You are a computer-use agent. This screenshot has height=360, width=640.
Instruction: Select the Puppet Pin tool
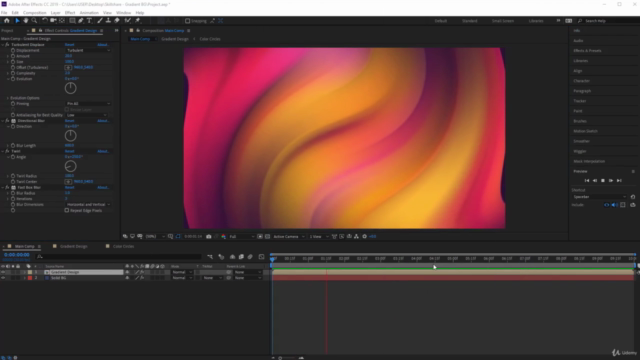tap(138, 20)
